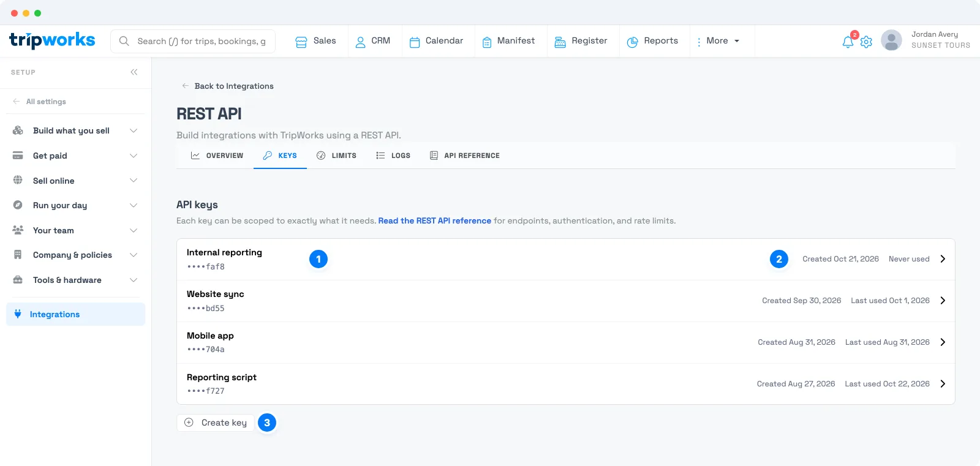Expand the Your team section chevron
The image size is (980, 466).
click(134, 230)
